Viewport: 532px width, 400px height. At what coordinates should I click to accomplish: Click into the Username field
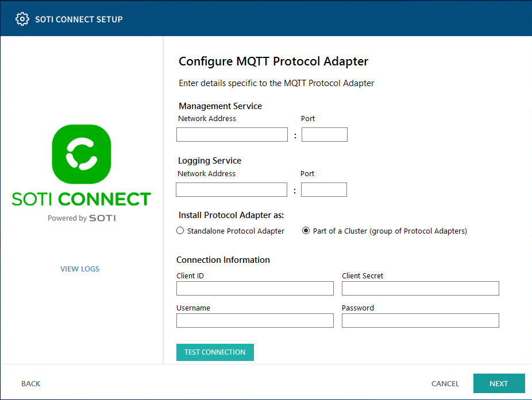(255, 320)
